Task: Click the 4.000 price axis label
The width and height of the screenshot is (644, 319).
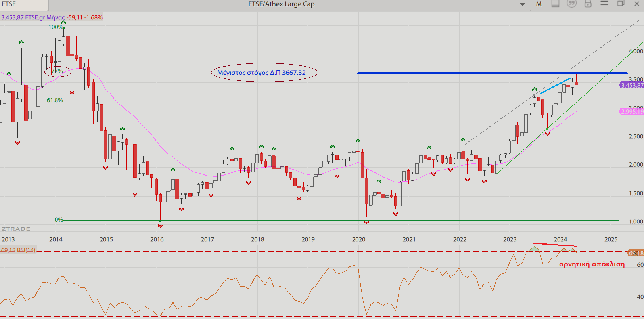Action: 636,51
